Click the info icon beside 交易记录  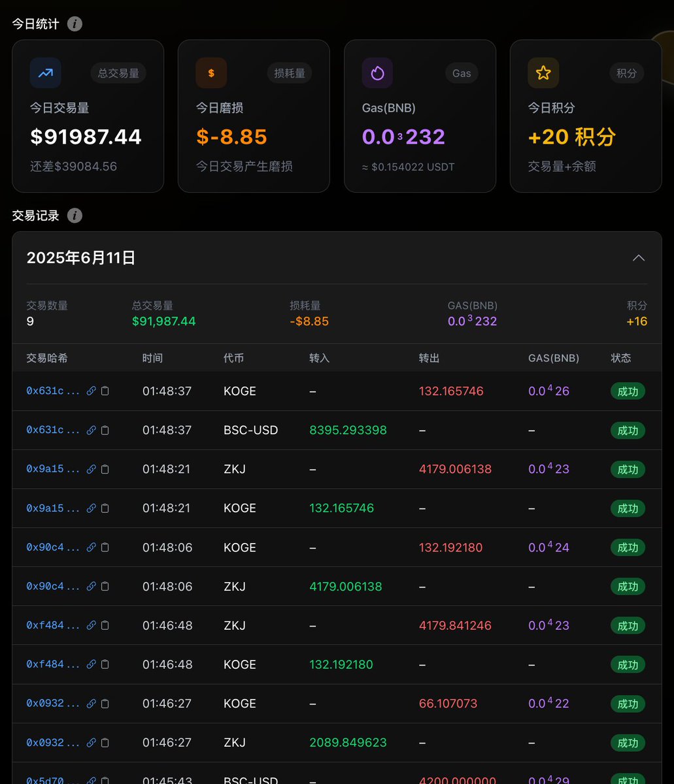[75, 216]
